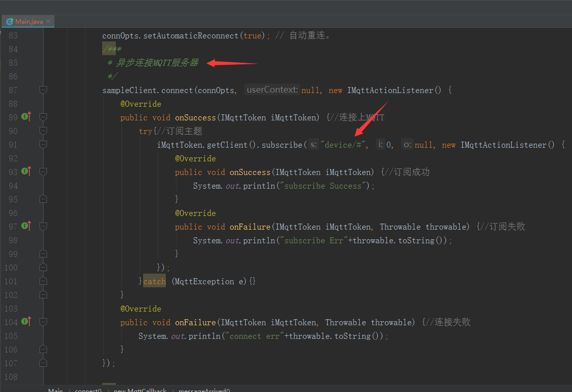
Task: Click the implements-method gutter icon on line 89
Action: (26, 117)
